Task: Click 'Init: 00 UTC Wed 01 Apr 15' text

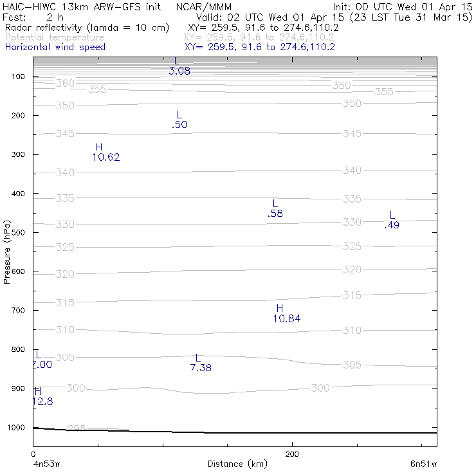Action: tap(403, 7)
